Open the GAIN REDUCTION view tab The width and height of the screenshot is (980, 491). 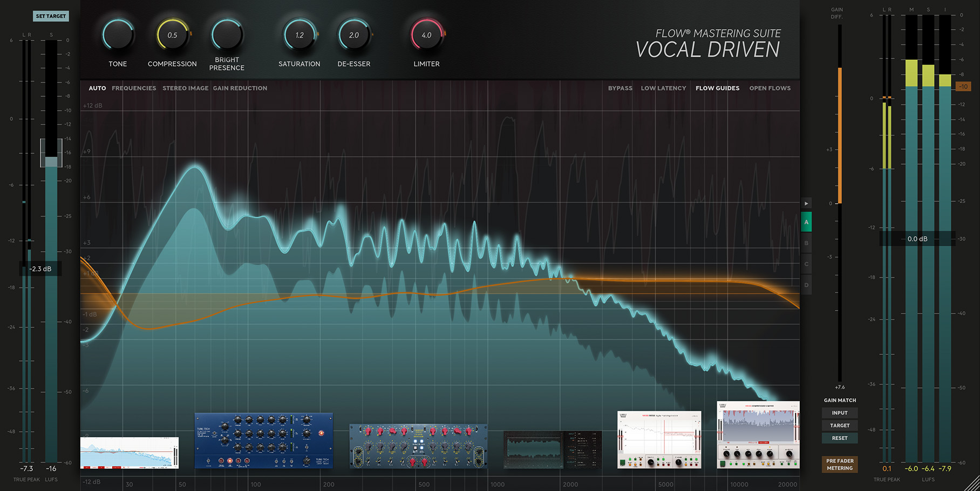(x=240, y=88)
